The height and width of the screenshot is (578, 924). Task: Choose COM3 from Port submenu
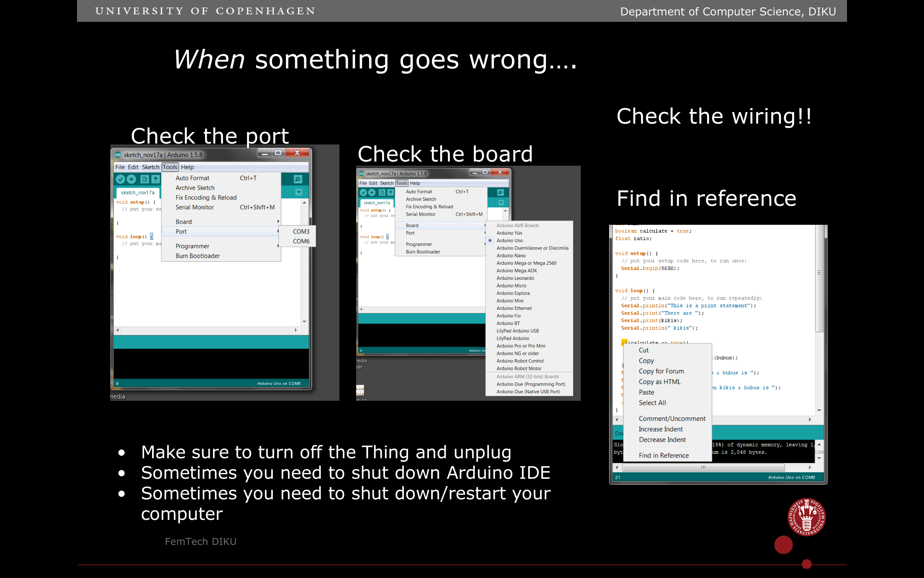point(301,232)
